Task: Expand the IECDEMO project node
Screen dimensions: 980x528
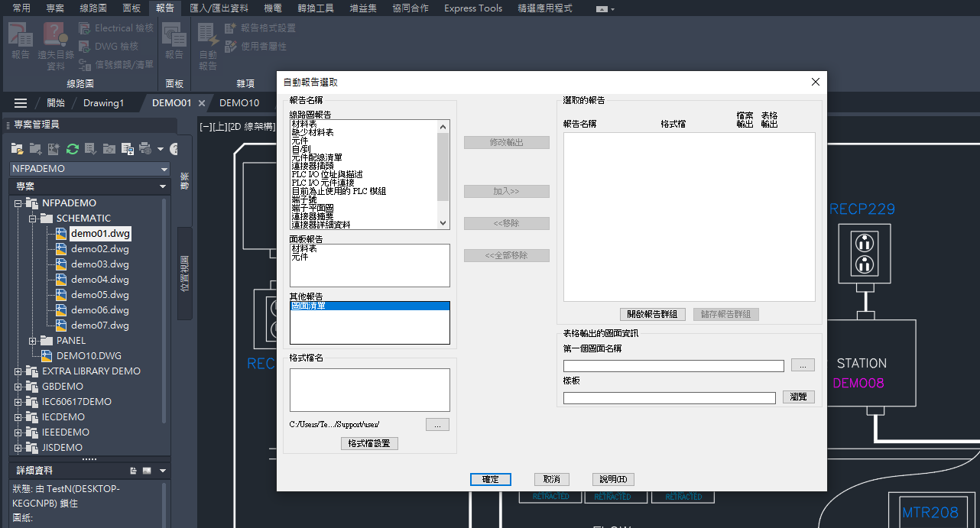Action: 18,417
